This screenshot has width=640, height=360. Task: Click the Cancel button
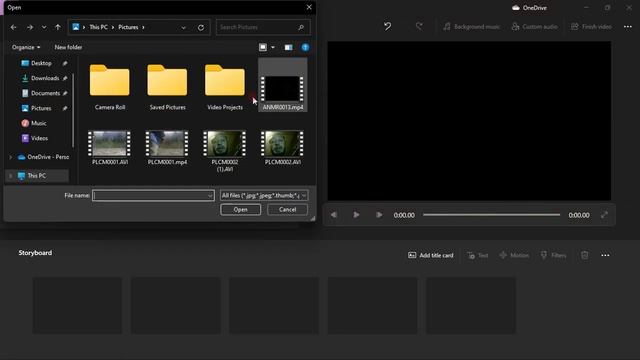[x=287, y=209]
